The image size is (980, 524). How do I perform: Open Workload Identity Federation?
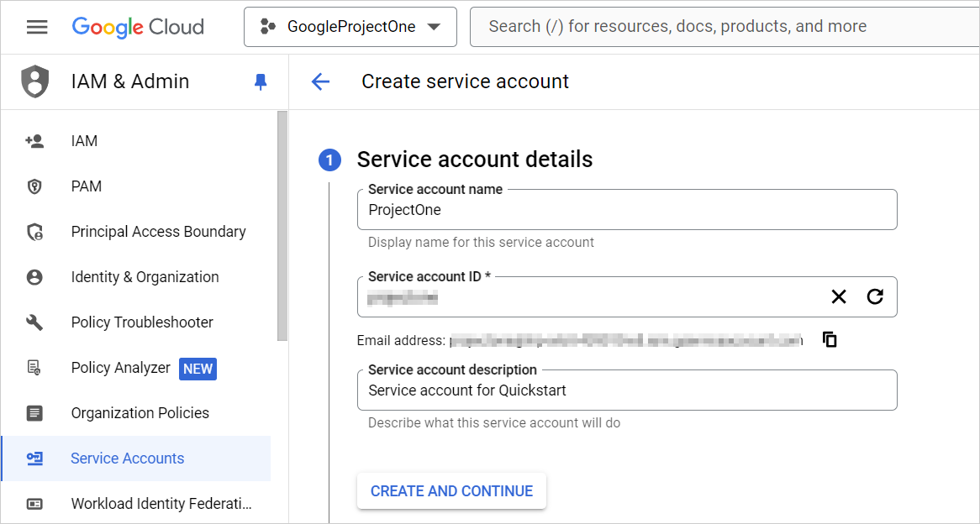(161, 504)
